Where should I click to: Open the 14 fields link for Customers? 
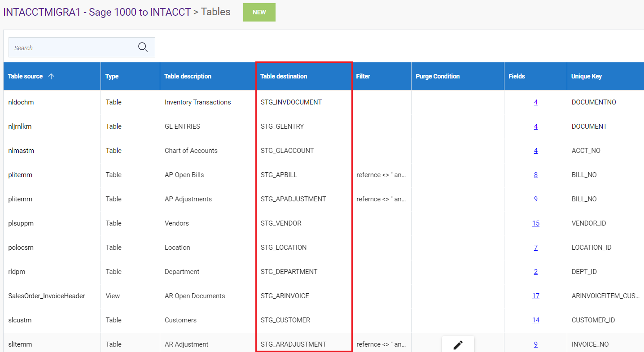click(x=535, y=320)
